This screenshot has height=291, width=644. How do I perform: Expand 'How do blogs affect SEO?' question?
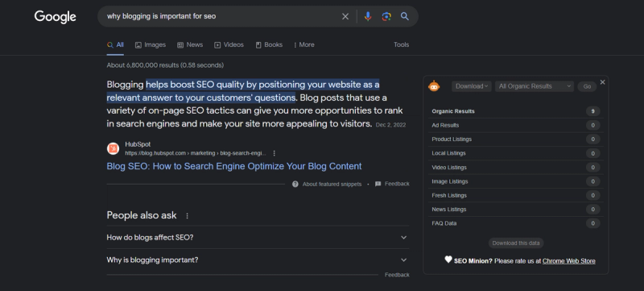point(258,238)
